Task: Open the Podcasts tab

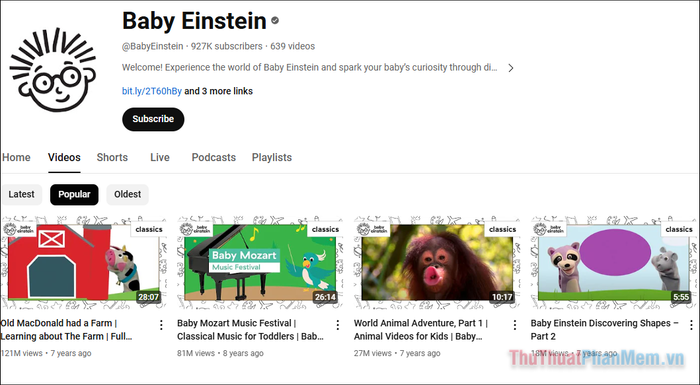Action: [x=214, y=158]
